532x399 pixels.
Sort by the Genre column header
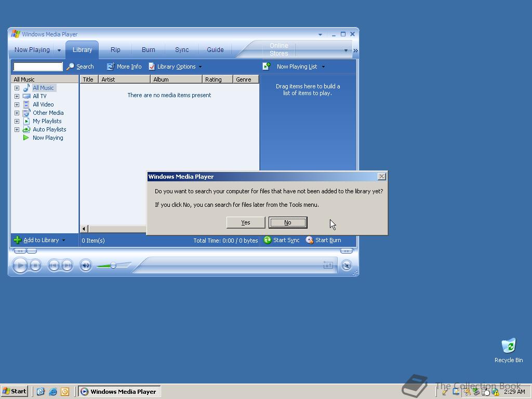pyautogui.click(x=246, y=79)
